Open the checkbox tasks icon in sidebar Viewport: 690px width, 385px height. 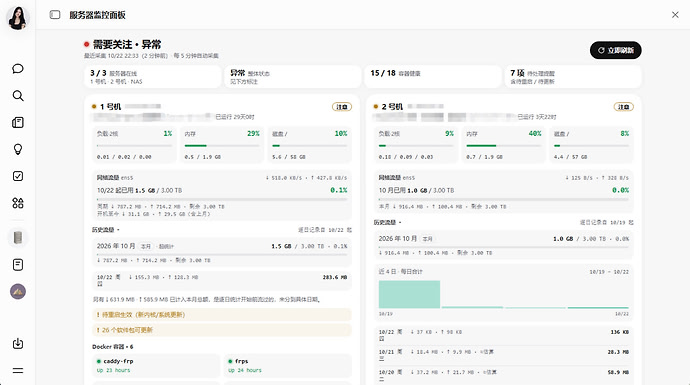pyautogui.click(x=18, y=176)
